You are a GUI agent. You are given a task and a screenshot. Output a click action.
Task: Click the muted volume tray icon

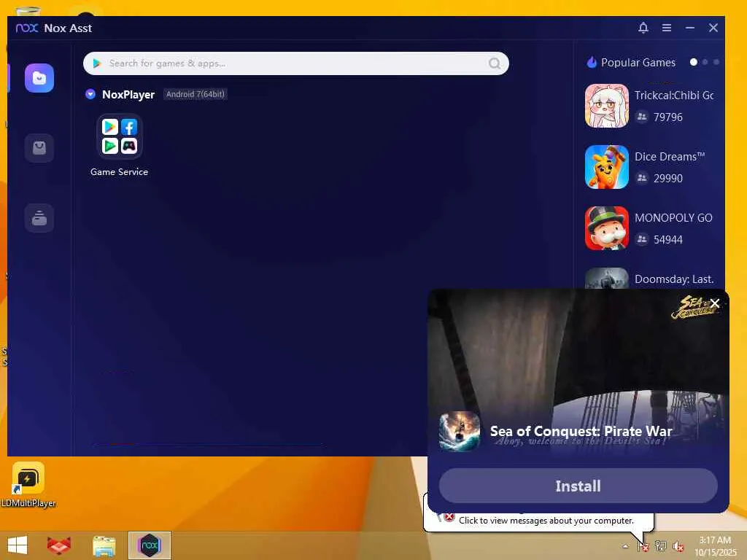click(x=678, y=546)
